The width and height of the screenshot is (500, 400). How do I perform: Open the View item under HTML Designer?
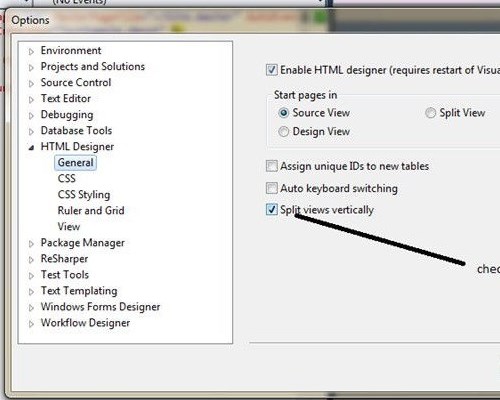pos(69,226)
